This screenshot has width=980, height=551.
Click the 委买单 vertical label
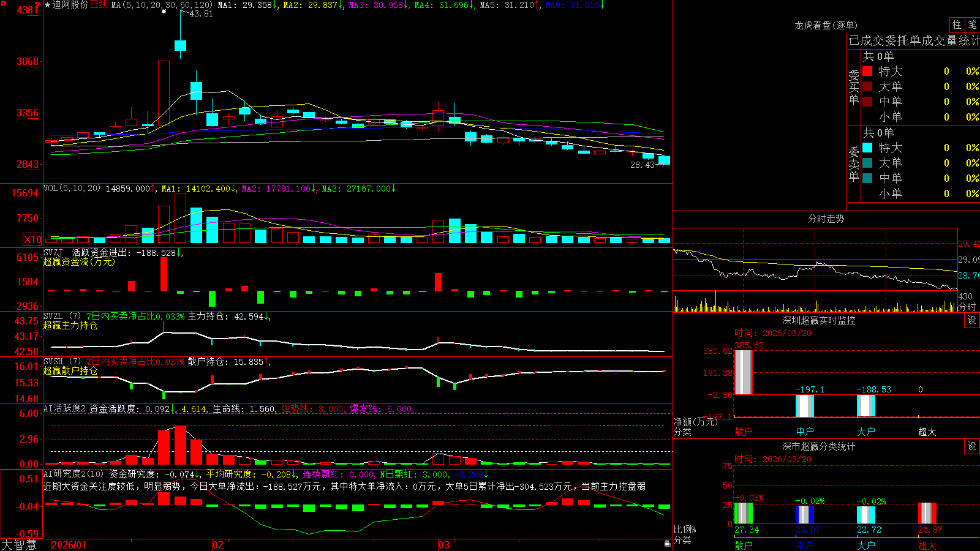854,88
